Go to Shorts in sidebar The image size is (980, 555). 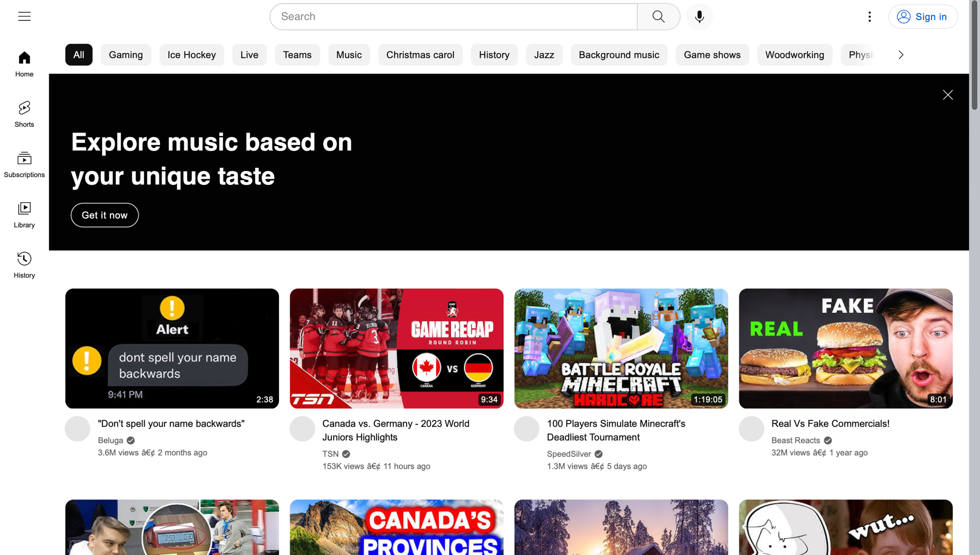pos(24,114)
